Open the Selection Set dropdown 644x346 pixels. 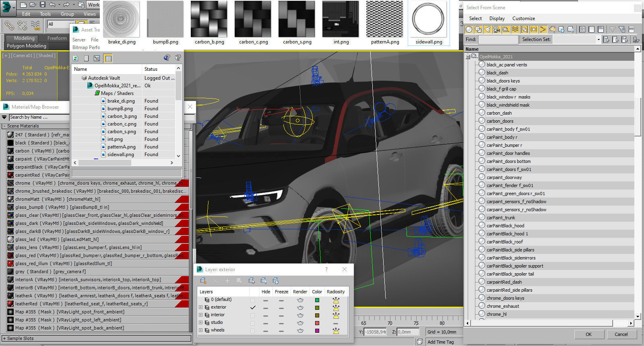[599, 39]
